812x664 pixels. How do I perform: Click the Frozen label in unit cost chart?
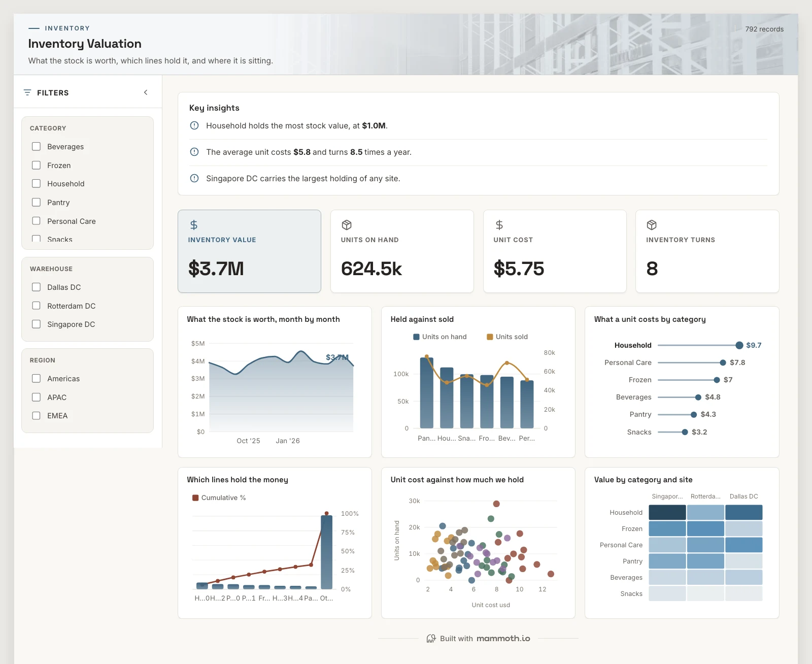[640, 380]
